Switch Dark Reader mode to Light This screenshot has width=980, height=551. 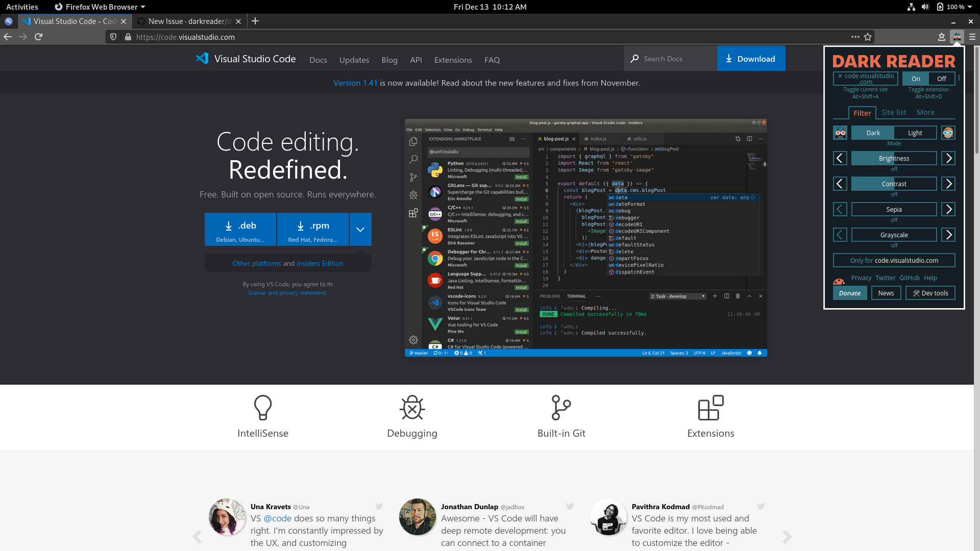[x=915, y=133]
